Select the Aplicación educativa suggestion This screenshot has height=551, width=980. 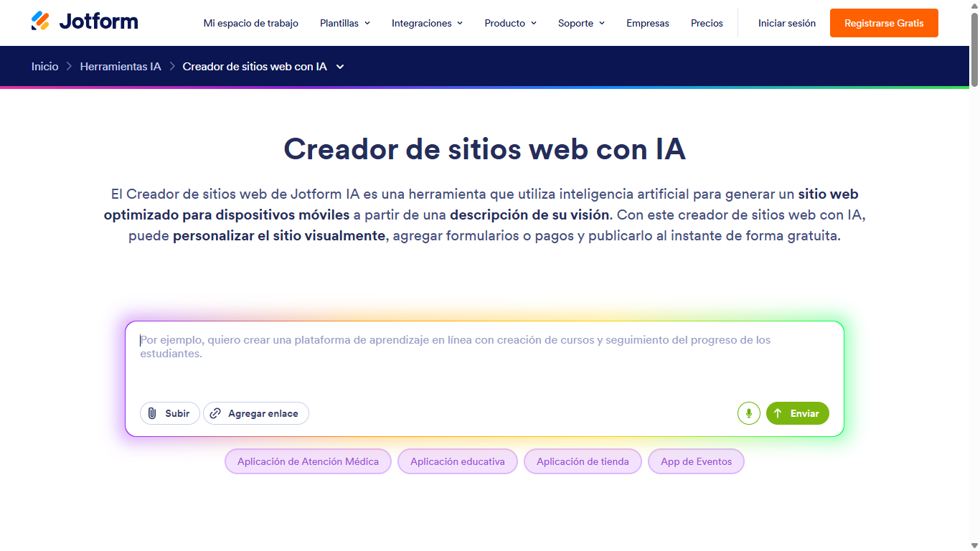pos(458,461)
